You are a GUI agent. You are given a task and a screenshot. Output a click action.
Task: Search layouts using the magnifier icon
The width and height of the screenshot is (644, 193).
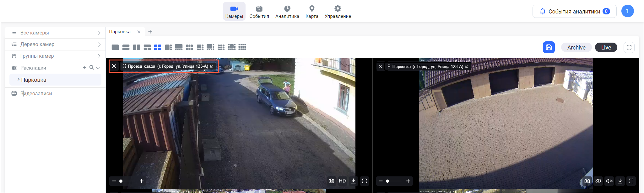[x=91, y=67]
